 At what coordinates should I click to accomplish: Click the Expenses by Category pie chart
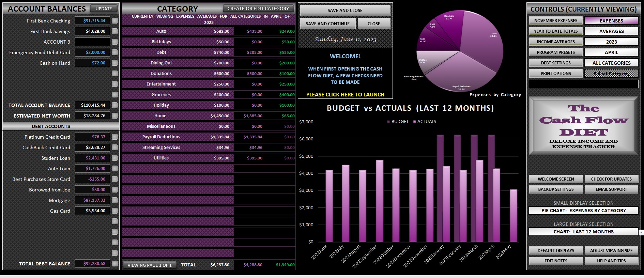460,51
